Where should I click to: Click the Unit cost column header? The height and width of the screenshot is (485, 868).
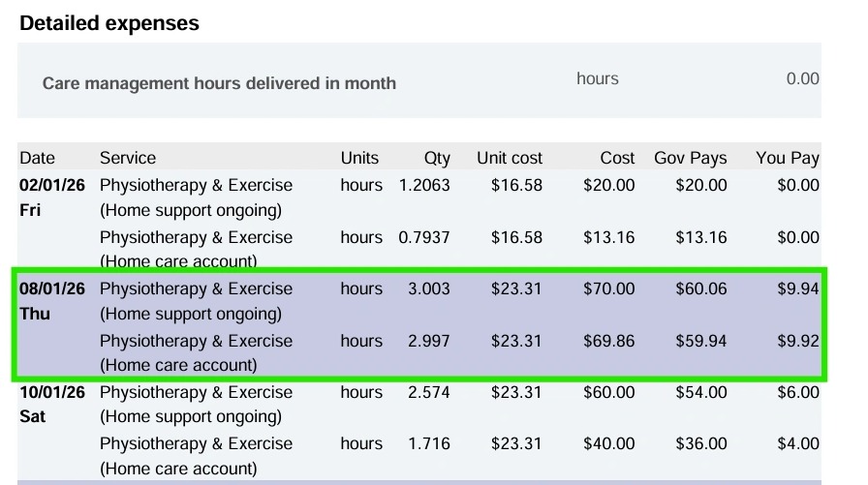(x=510, y=158)
